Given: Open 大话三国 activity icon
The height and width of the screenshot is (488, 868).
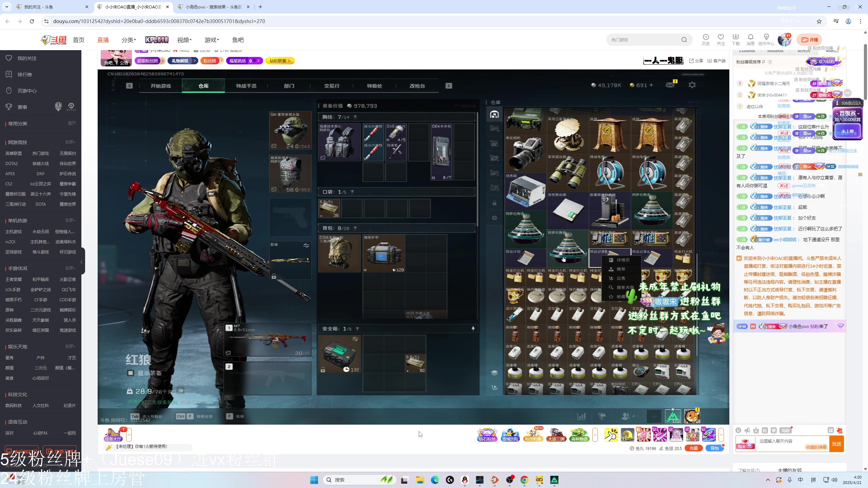Looking at the screenshot, I should [x=556, y=434].
